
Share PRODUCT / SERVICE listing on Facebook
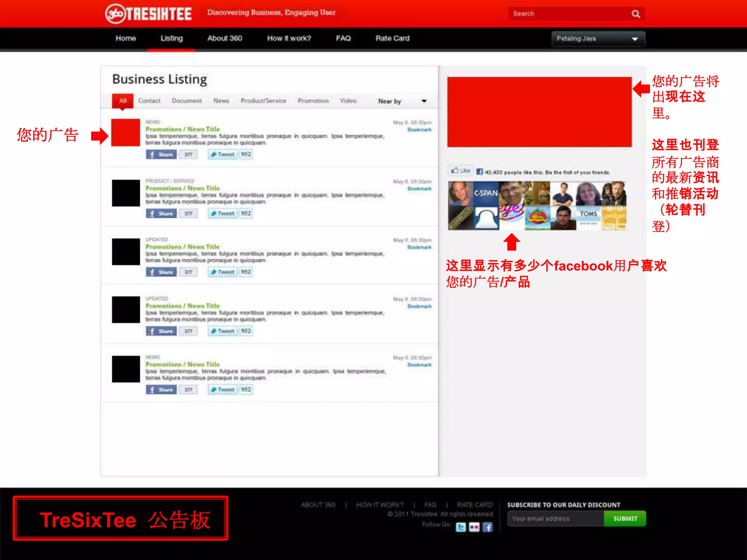pos(161,214)
